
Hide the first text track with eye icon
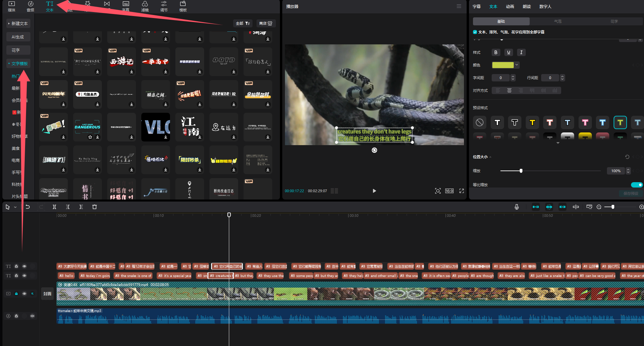[x=24, y=266]
